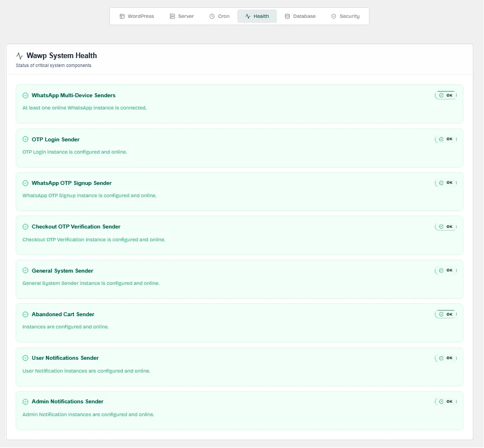The width and height of the screenshot is (484, 448).
Task: Click check icon beside Admin Notifications Sender
Action: pyautogui.click(x=25, y=402)
